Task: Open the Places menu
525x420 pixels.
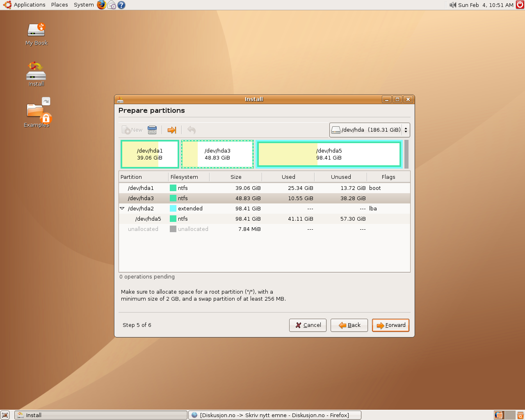Action: click(x=59, y=5)
